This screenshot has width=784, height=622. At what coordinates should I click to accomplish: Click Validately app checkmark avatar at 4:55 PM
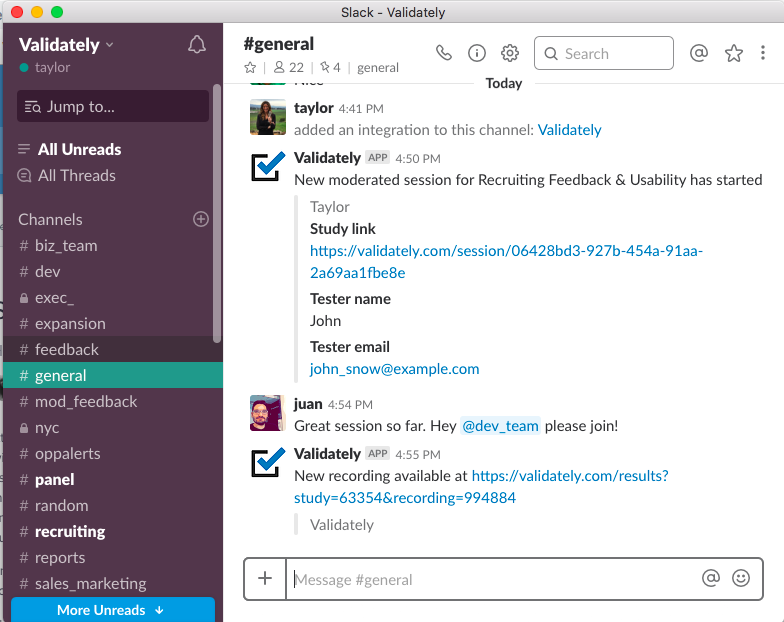(268, 462)
